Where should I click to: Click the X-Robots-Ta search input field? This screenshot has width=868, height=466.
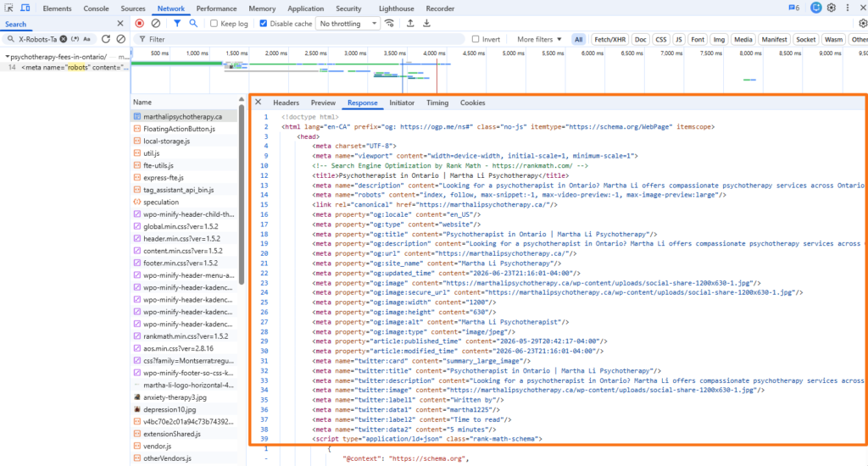tap(37, 39)
